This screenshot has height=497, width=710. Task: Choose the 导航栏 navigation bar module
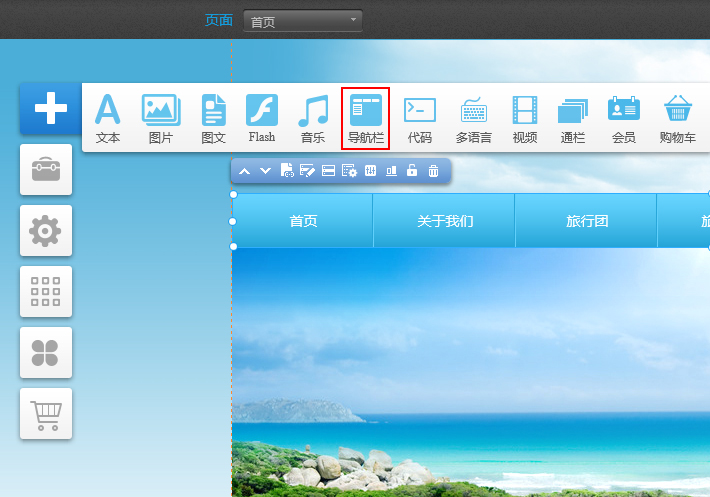[365, 118]
